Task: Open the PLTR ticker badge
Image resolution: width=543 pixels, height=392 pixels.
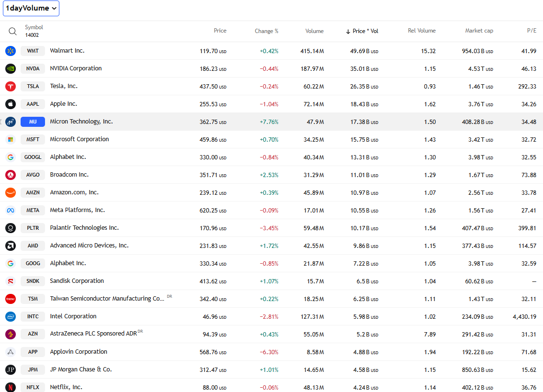Action: tap(33, 228)
